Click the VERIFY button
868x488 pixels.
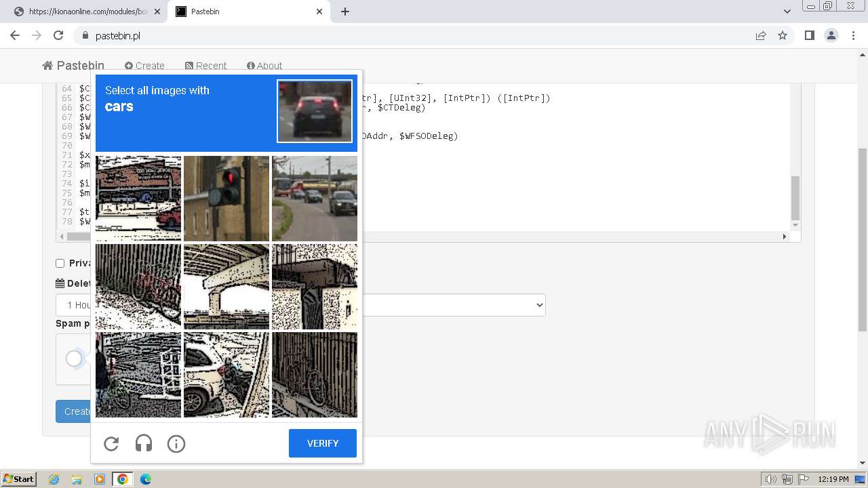tap(323, 443)
